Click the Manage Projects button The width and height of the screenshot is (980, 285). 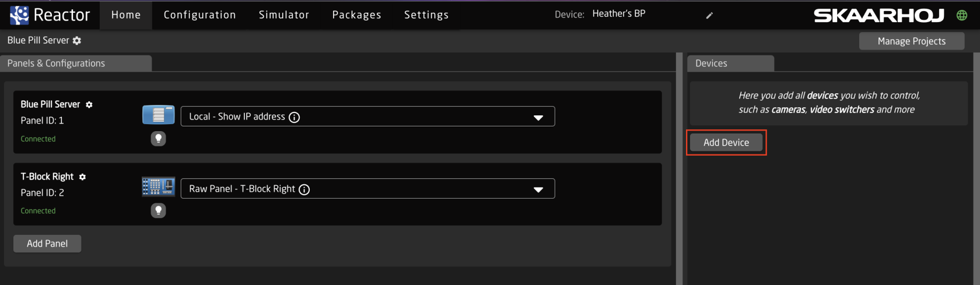pyautogui.click(x=912, y=41)
